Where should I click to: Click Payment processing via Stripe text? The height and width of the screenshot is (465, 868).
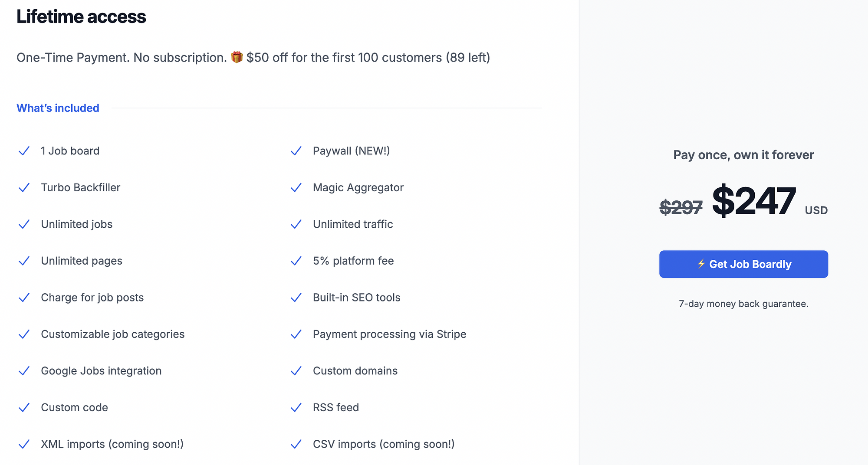click(389, 334)
